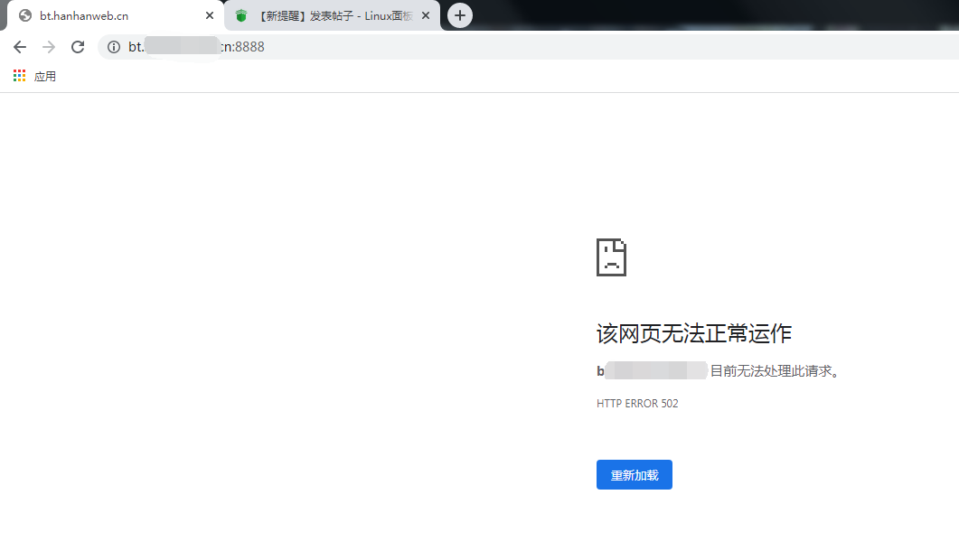Click the 目前无法处理此请求 message text
The image size is (959, 560).
click(775, 371)
